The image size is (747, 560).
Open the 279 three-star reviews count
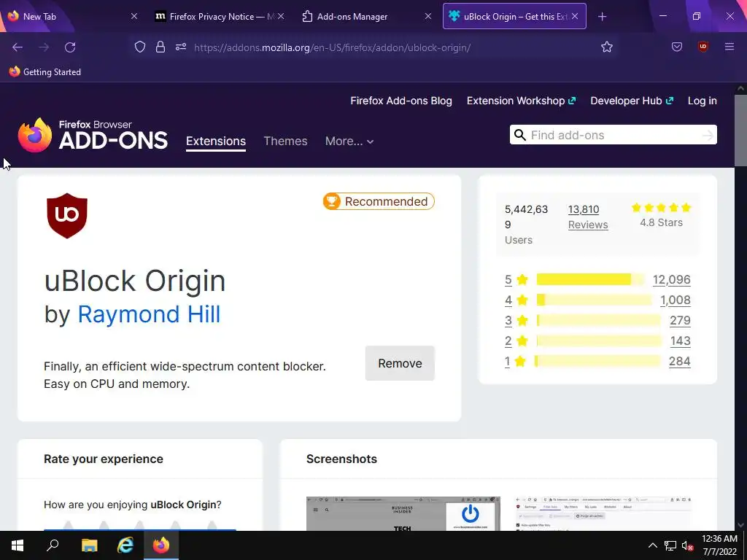click(x=680, y=321)
